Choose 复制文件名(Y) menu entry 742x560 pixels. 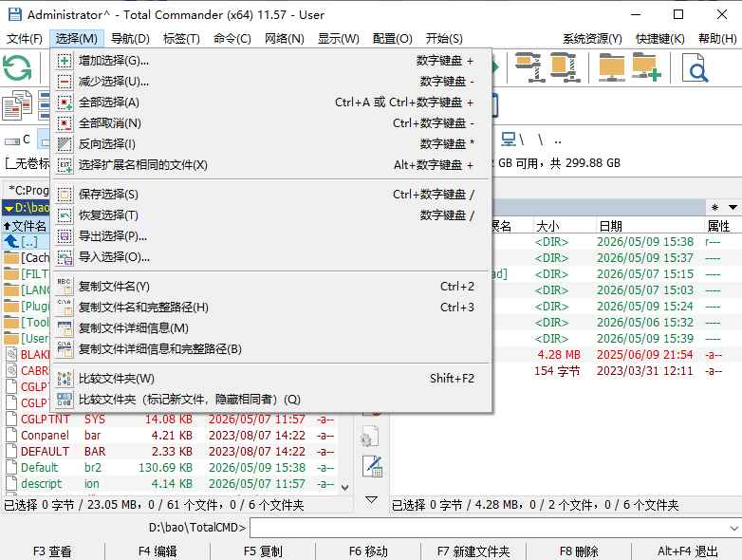coord(271,287)
